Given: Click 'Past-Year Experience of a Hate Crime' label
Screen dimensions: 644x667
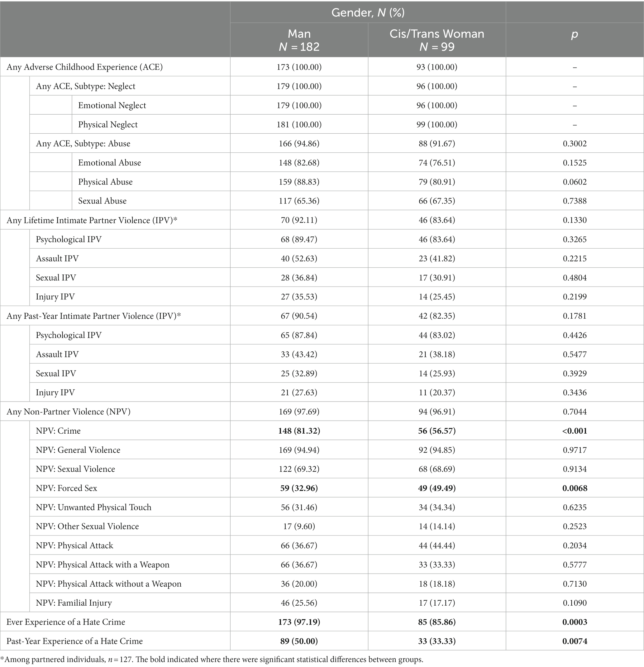Looking at the screenshot, I should [x=74, y=641].
